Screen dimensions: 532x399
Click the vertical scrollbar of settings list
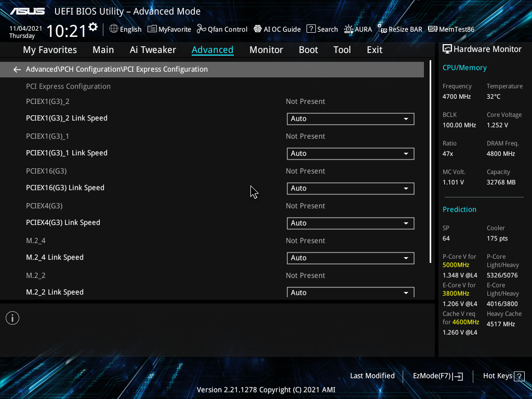[430, 162]
